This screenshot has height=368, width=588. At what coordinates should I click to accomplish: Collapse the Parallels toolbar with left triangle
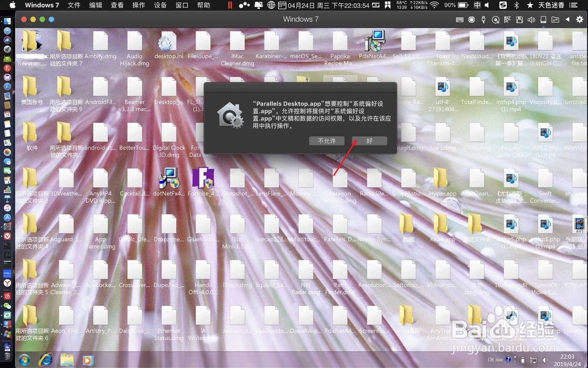click(x=567, y=19)
